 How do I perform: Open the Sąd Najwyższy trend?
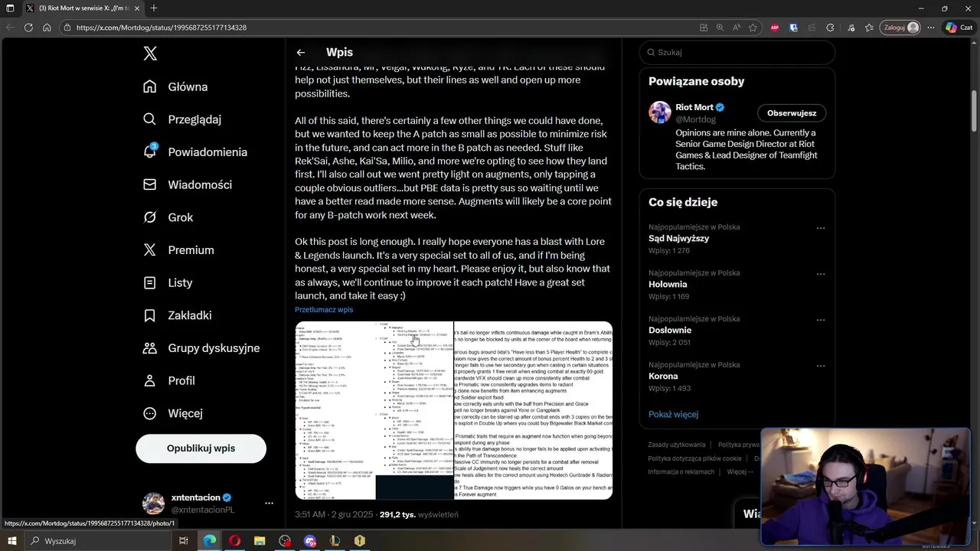[678, 239]
